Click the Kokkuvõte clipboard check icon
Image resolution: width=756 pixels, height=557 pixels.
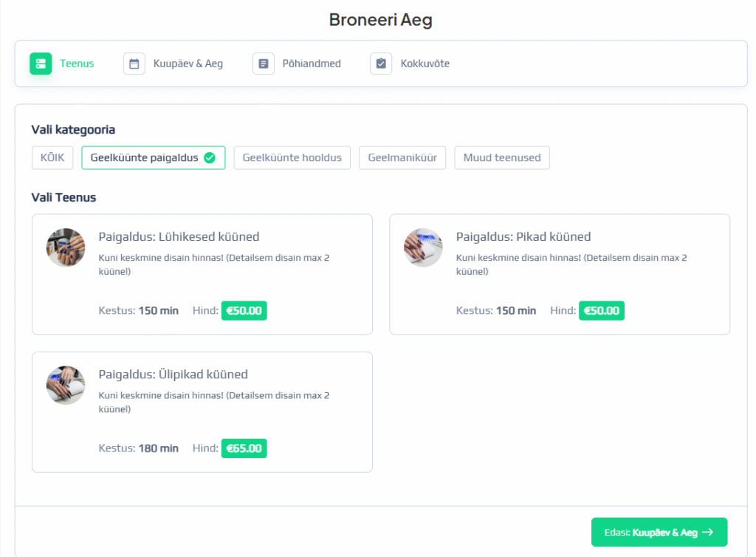click(x=381, y=64)
